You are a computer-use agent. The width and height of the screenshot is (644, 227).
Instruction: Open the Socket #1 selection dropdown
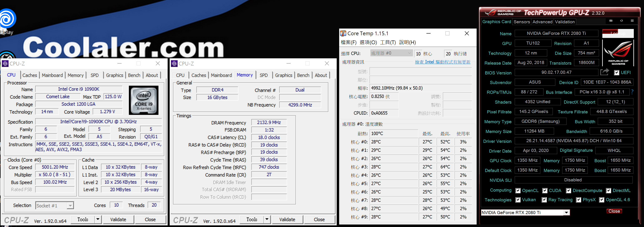70,206
